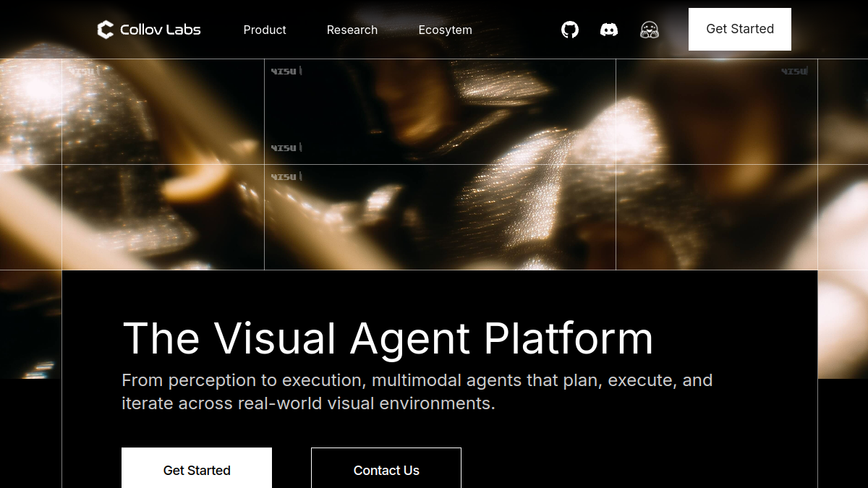This screenshot has height=488, width=868.
Task: Click the VISU label at top of center cell
Action: coord(286,72)
